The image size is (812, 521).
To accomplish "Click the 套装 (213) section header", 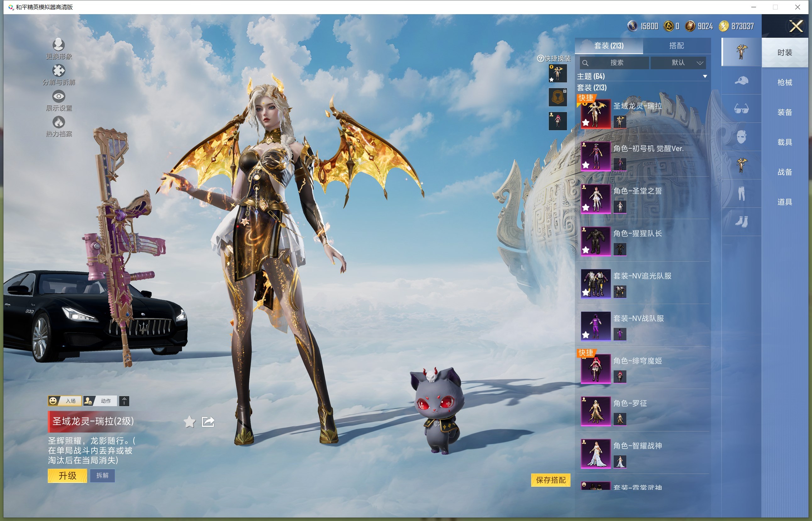I will coord(592,88).
